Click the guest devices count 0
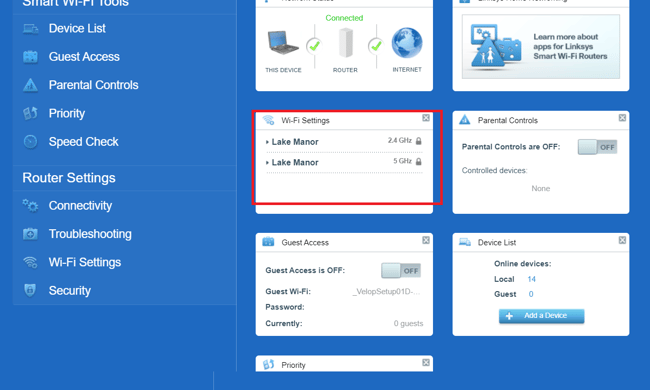Image resolution: width=650 pixels, height=390 pixels. 531,294
